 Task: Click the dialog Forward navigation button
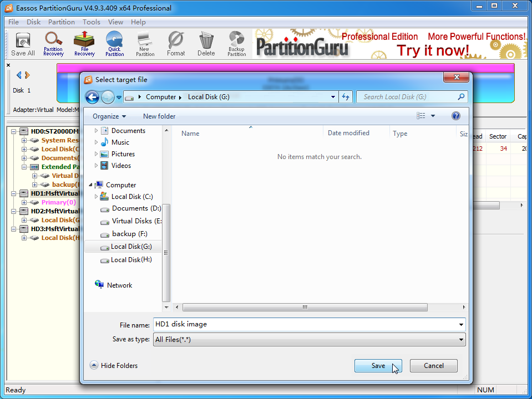tap(108, 98)
